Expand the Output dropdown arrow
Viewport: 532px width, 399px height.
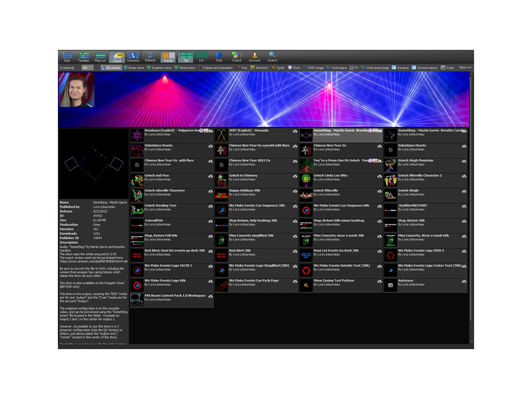tap(243, 55)
